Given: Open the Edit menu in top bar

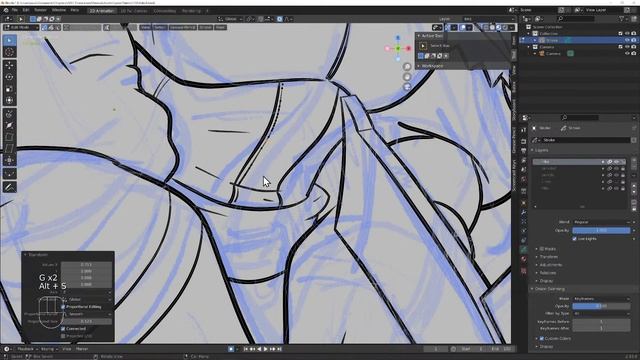Looking at the screenshot, I should coord(26,10).
